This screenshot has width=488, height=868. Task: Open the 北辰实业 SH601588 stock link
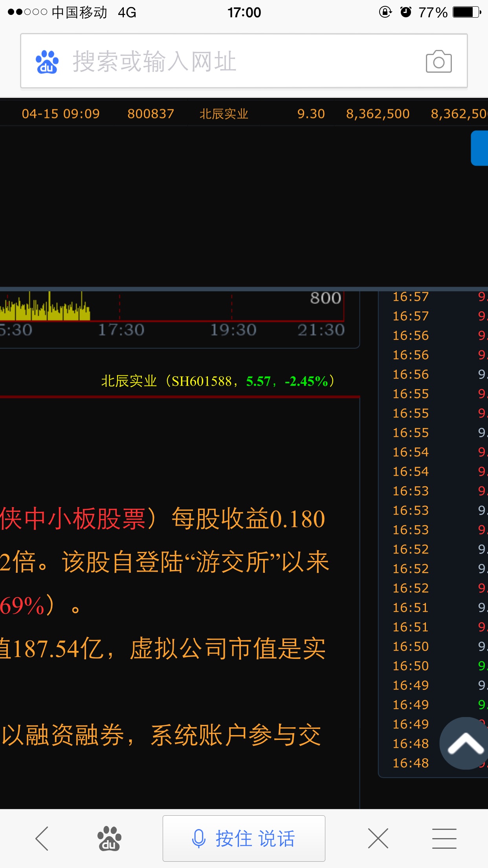pyautogui.click(x=217, y=381)
